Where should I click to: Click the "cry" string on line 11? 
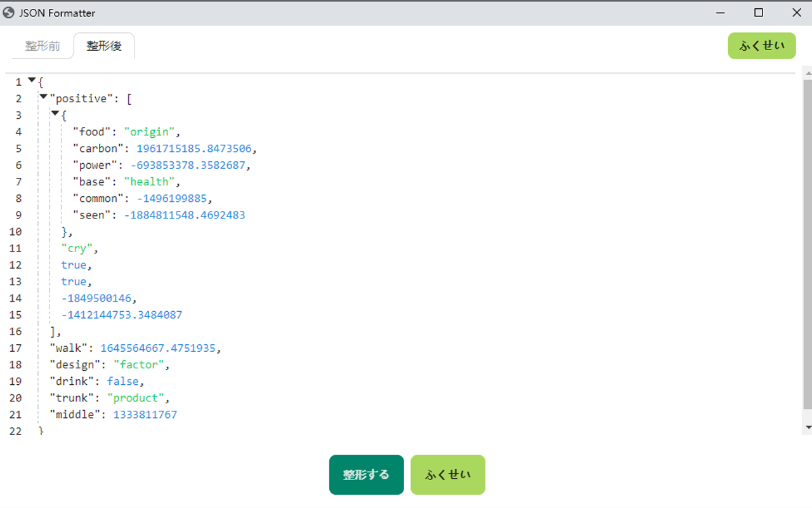[77, 248]
